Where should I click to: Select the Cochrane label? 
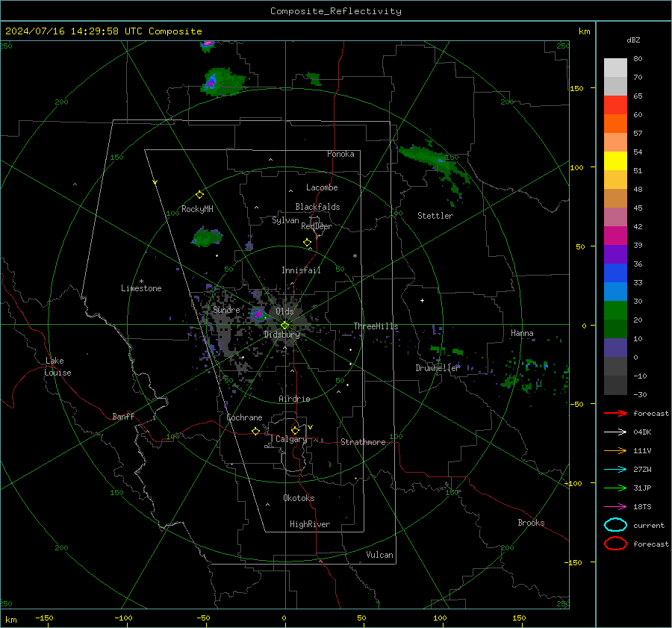click(244, 417)
